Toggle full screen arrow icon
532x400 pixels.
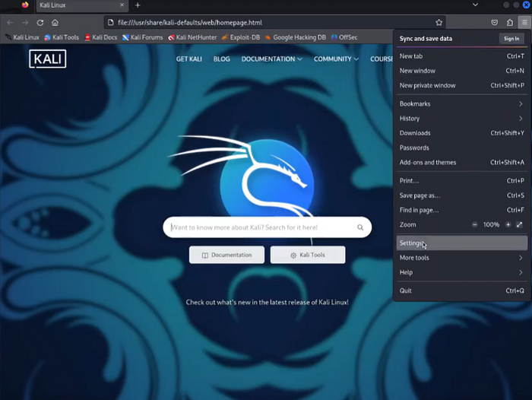pos(519,224)
